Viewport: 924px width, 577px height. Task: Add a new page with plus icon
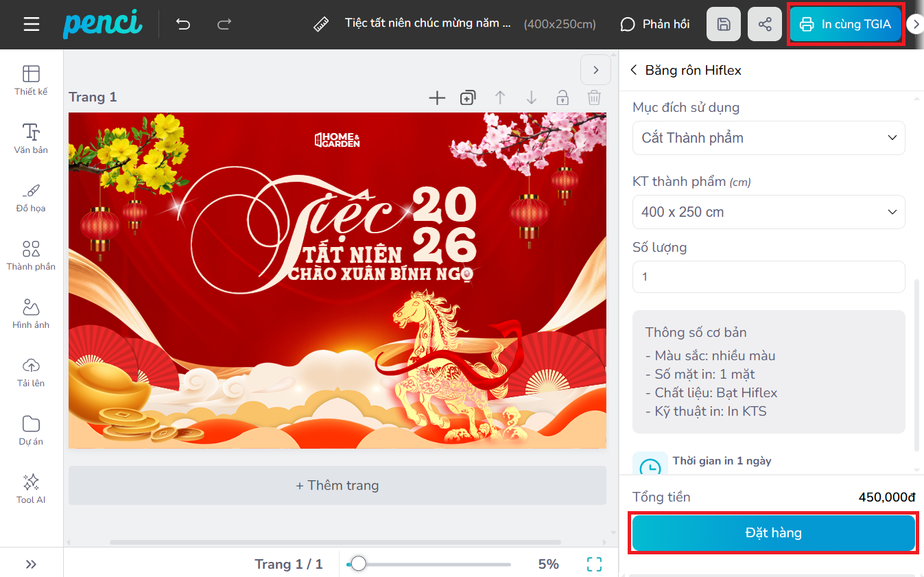pos(437,98)
